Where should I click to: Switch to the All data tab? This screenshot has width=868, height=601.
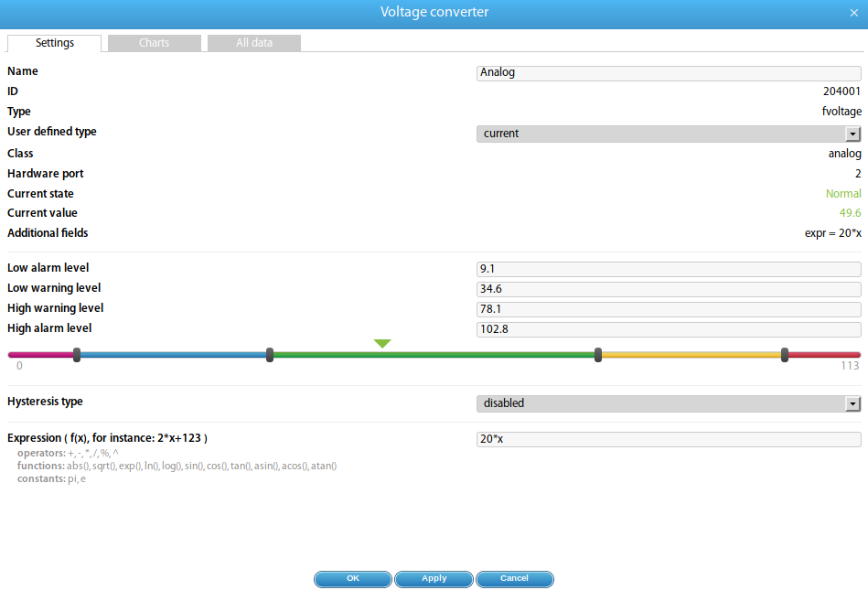pyautogui.click(x=254, y=43)
